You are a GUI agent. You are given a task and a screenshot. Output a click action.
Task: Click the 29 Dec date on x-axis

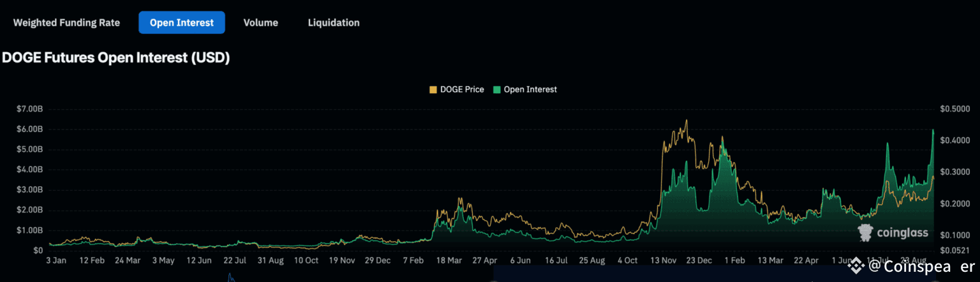pyautogui.click(x=378, y=261)
